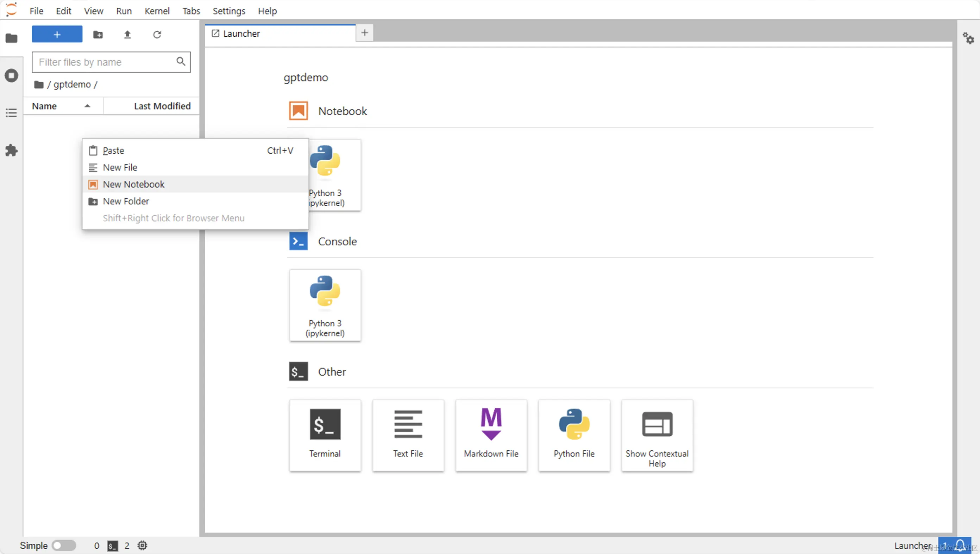Open Show Contextual Help card

point(657,435)
